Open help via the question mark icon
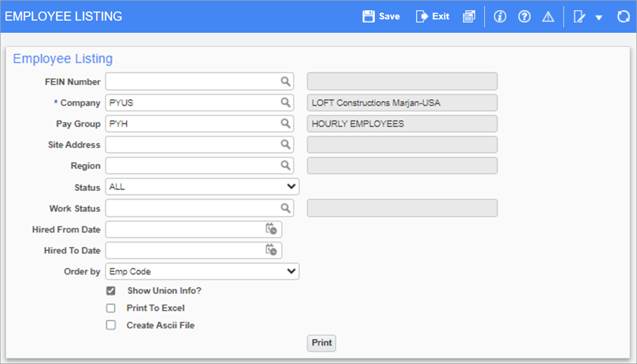 (x=524, y=17)
